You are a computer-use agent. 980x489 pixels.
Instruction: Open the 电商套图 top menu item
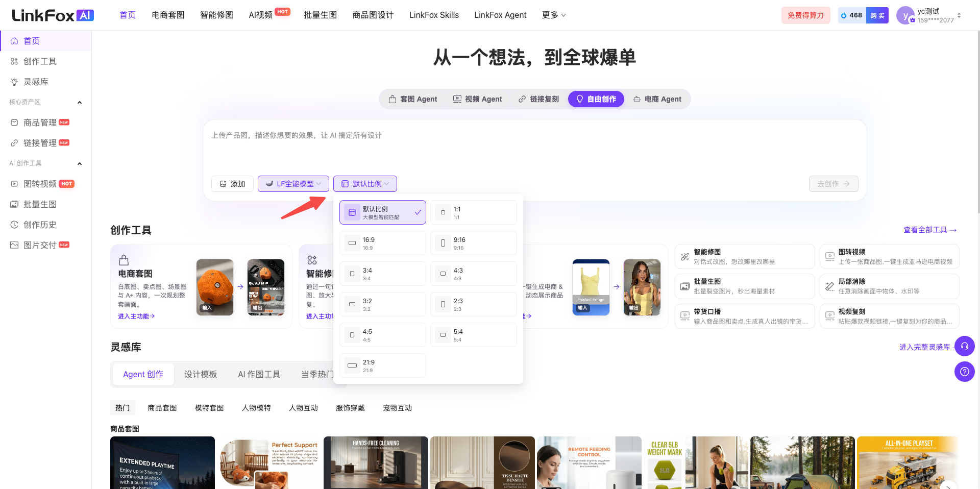tap(168, 15)
